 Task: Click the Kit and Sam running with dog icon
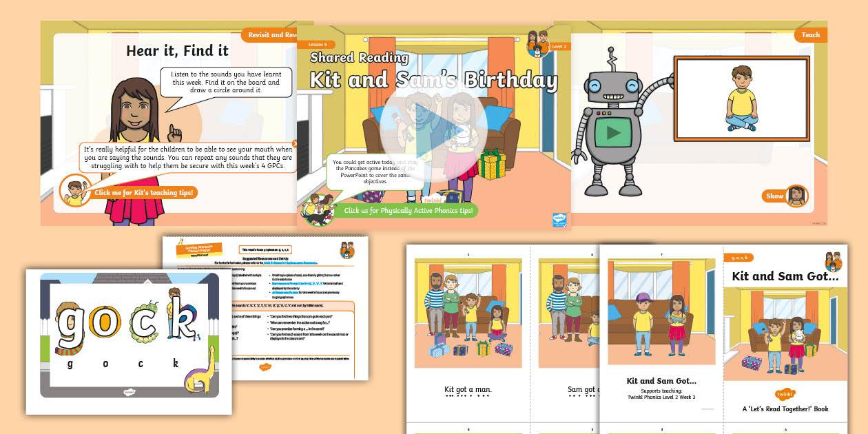point(318,209)
